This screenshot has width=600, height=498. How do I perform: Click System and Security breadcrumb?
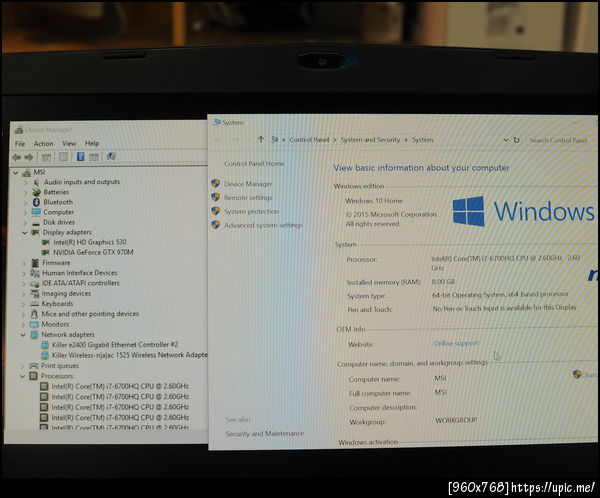click(x=370, y=140)
